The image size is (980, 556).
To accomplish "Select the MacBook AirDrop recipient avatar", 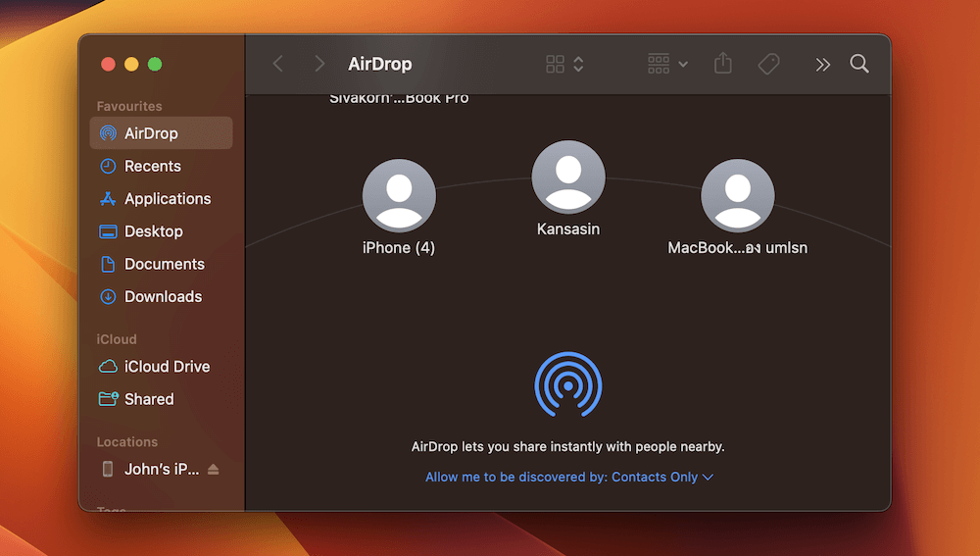I will coord(738,196).
